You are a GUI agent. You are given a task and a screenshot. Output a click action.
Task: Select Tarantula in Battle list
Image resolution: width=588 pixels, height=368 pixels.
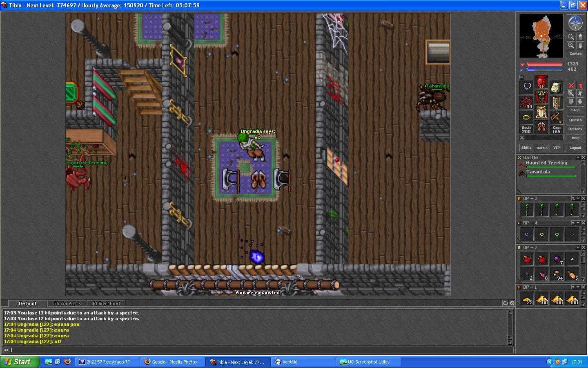548,173
